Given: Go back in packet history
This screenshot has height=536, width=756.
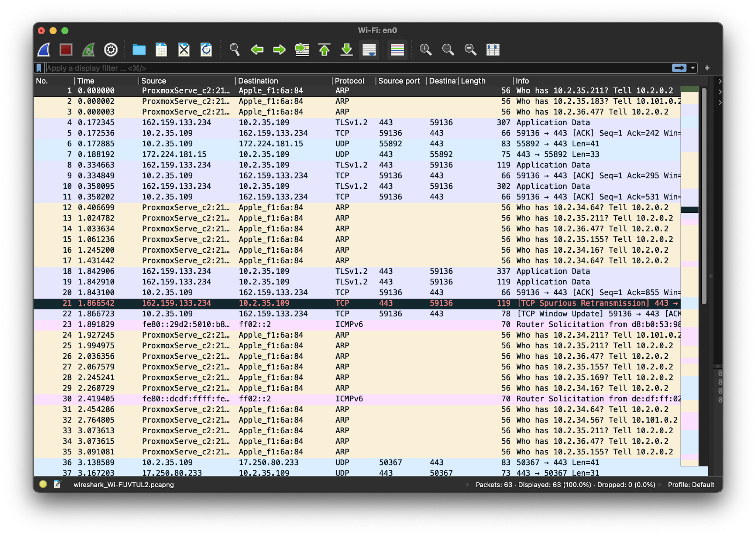Looking at the screenshot, I should click(257, 49).
